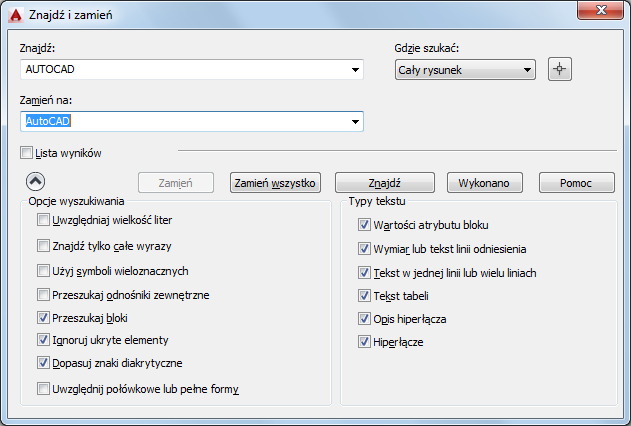
Task: Click the Gdzie szukać: label
Action: point(427,48)
